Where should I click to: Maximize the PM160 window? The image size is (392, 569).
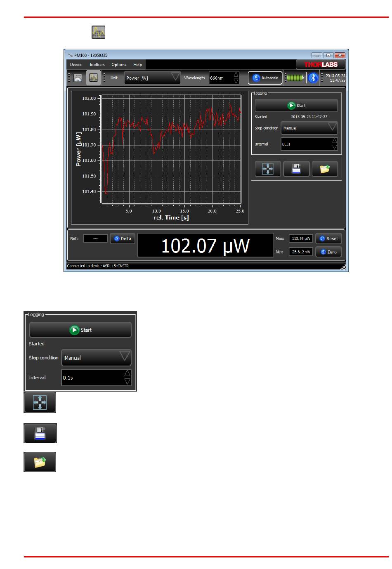click(x=328, y=55)
